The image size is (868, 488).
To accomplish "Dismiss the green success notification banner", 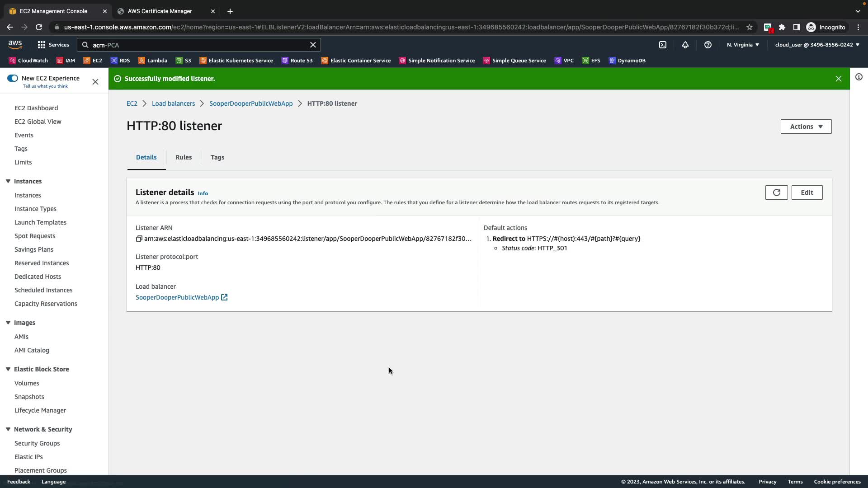I will pos(838,79).
